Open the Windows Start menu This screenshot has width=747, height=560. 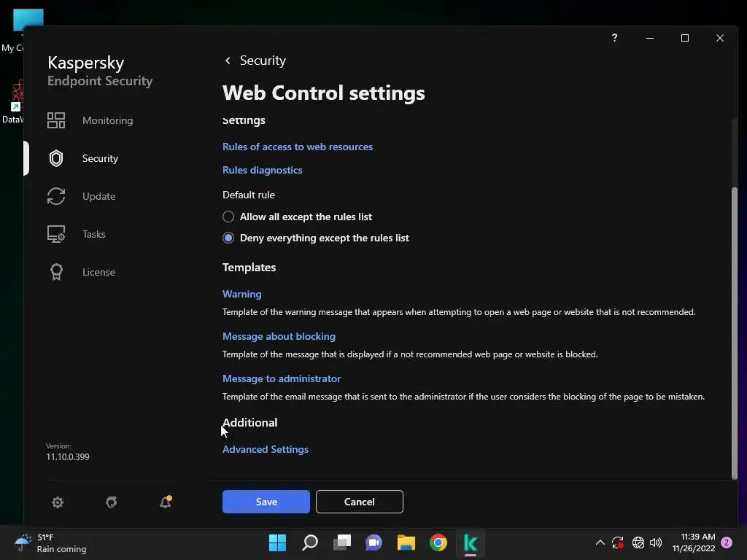[x=277, y=542]
